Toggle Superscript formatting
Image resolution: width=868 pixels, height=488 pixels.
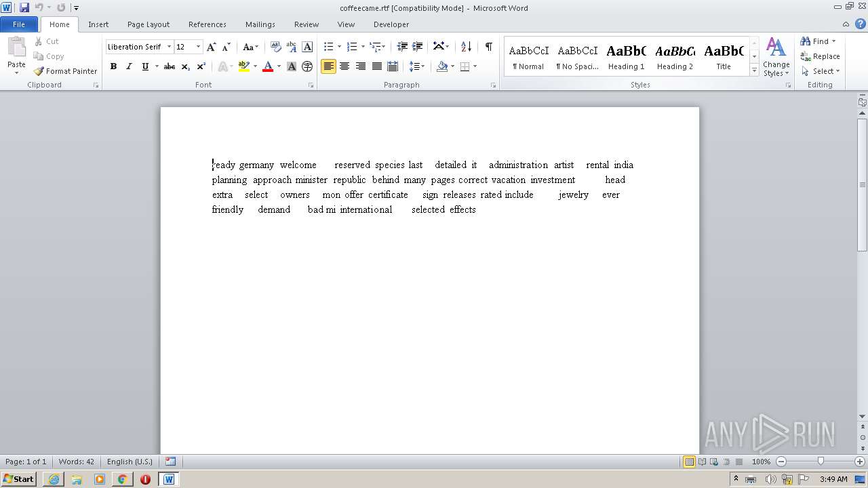coord(201,66)
